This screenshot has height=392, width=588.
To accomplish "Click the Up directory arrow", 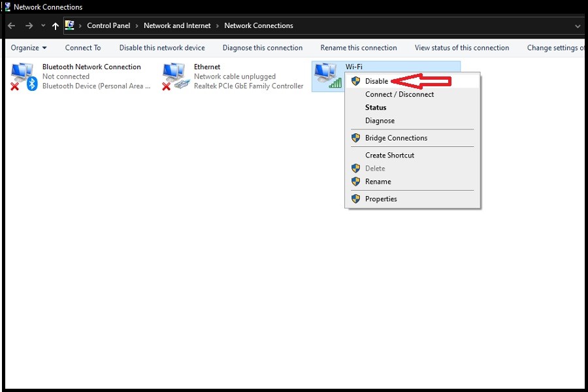I will pyautogui.click(x=56, y=26).
